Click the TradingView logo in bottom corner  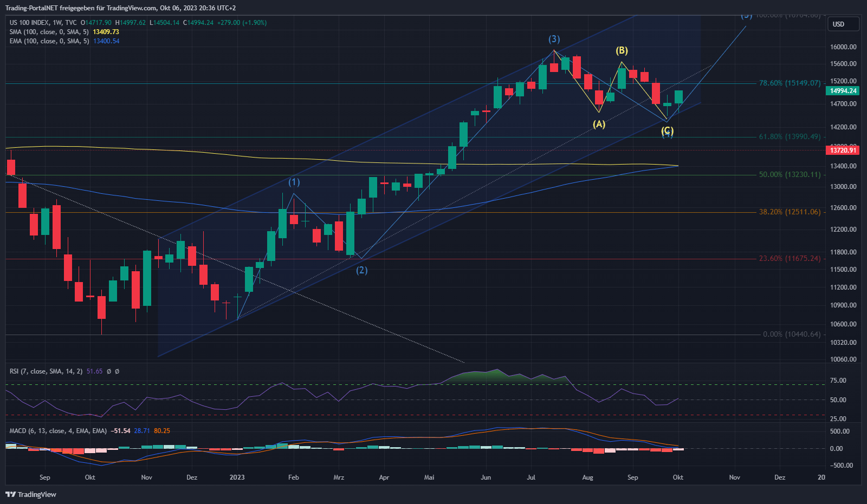(31, 494)
